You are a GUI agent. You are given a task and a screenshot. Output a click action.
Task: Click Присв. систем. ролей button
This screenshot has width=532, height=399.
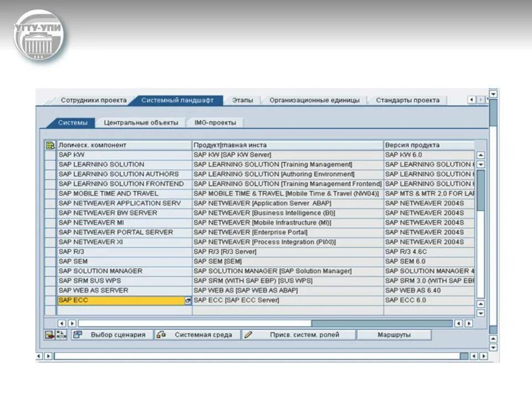tap(299, 335)
